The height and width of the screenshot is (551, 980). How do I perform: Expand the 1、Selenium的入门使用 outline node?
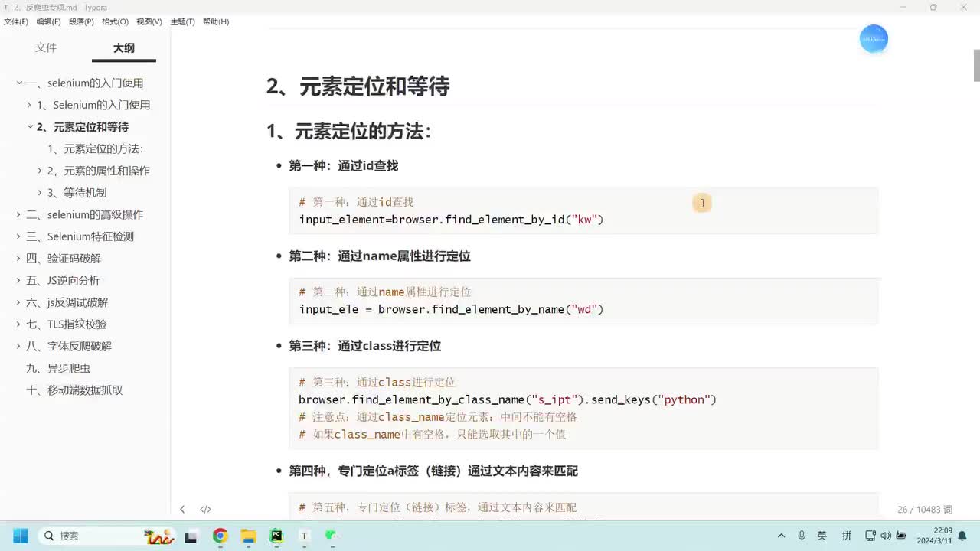(29, 105)
